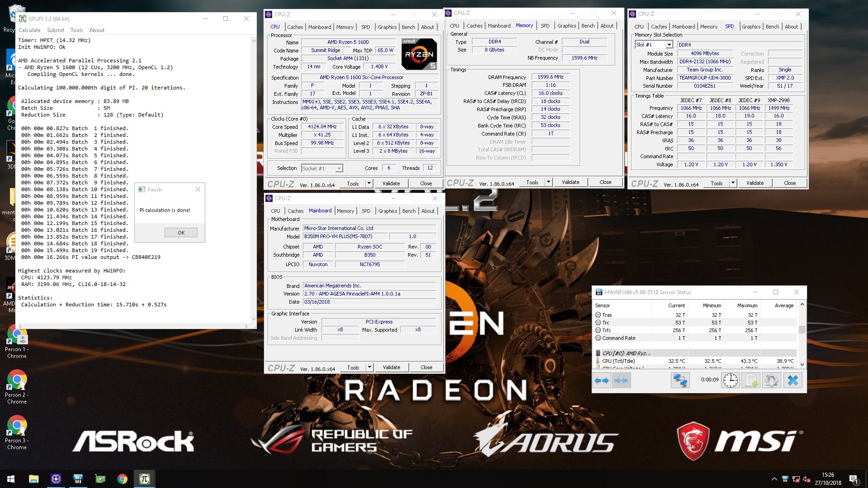This screenshot has width=868, height=488.
Task: Open GPUPI Submit menu
Action: coord(56,30)
